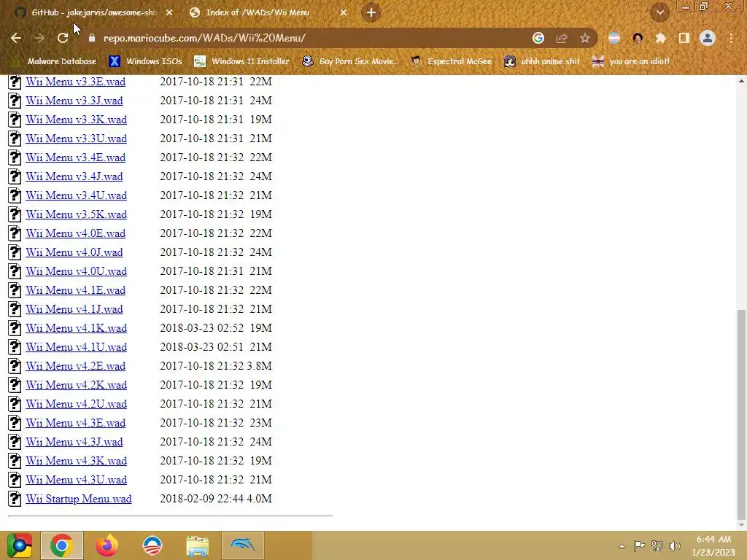The image size is (747, 560).
Task: Close the Index of WADs tab
Action: pos(344,13)
